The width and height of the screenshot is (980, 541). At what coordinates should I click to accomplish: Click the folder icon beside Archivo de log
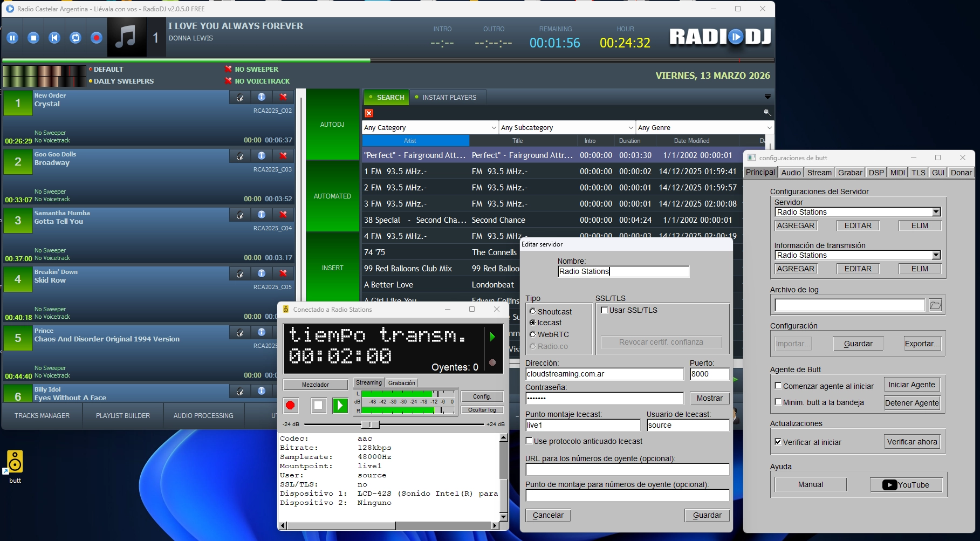[935, 305]
